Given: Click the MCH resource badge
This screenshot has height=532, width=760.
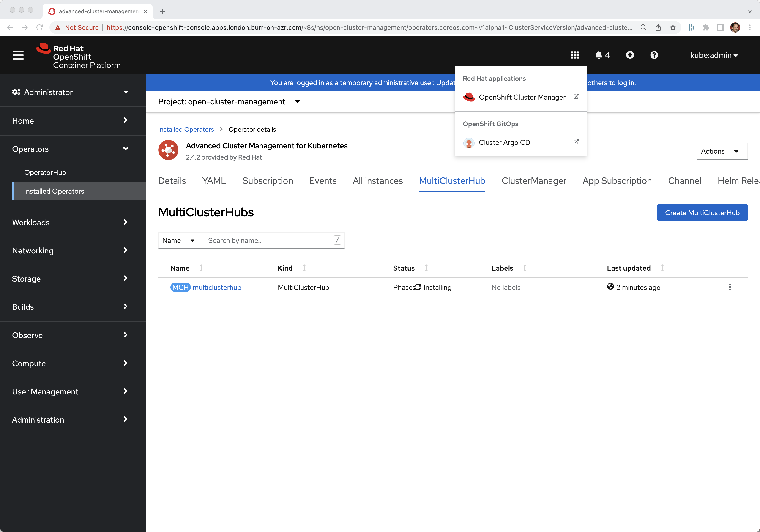Looking at the screenshot, I should click(x=180, y=287).
